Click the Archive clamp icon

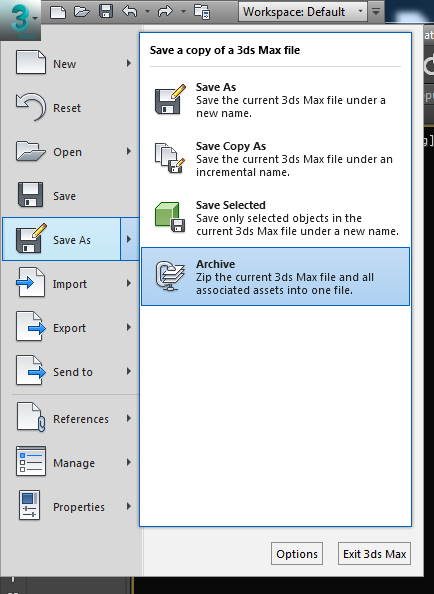pyautogui.click(x=170, y=276)
